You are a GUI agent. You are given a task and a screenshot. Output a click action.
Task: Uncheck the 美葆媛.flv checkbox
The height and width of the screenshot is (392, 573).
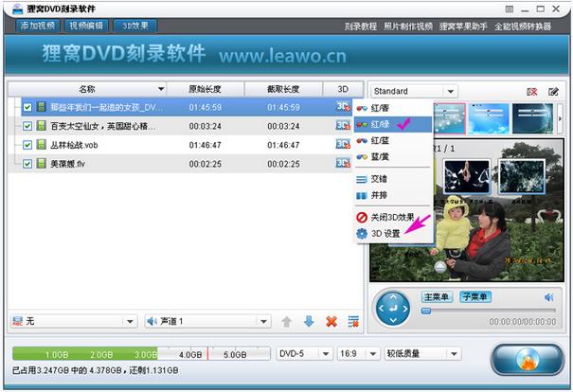pyautogui.click(x=27, y=164)
